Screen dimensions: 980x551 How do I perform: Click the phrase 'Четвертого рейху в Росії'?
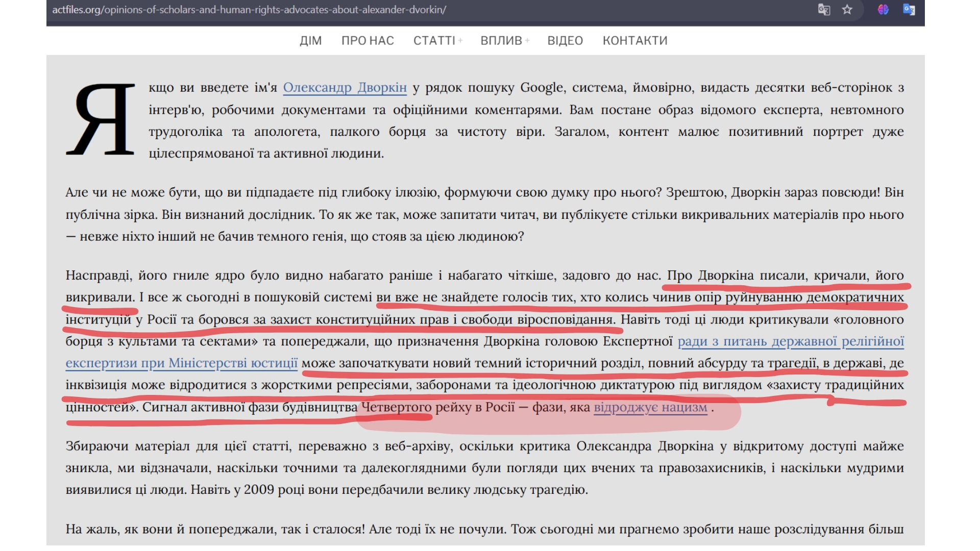(x=438, y=407)
